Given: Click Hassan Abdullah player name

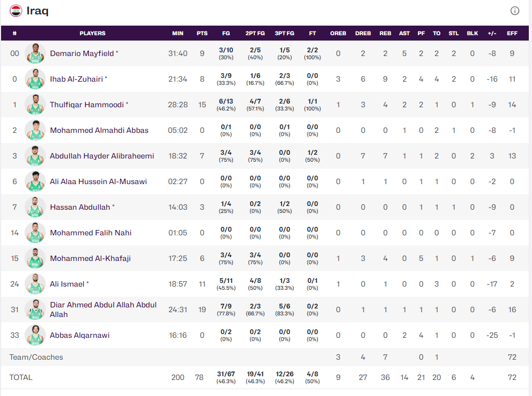Looking at the screenshot, I should pos(80,207).
